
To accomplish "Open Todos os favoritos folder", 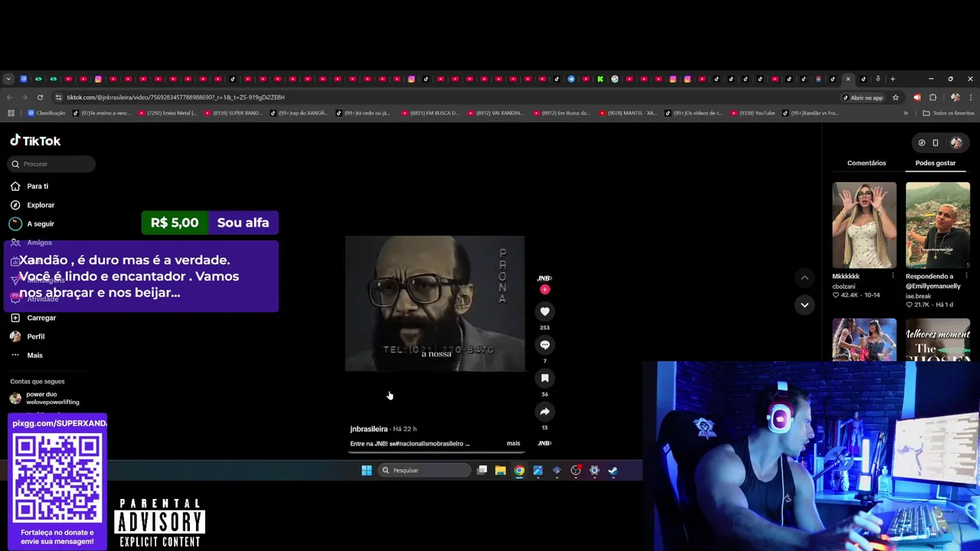I will click(949, 113).
